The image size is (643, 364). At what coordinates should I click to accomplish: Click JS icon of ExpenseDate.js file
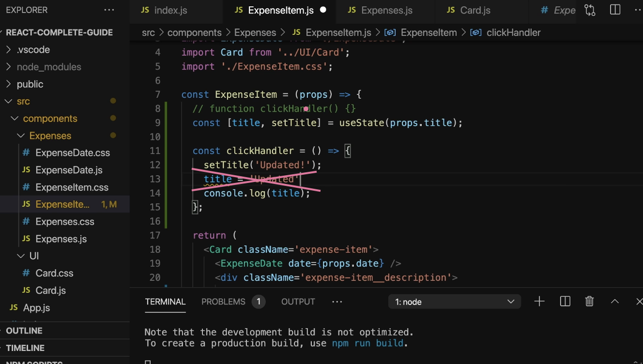coord(26,170)
